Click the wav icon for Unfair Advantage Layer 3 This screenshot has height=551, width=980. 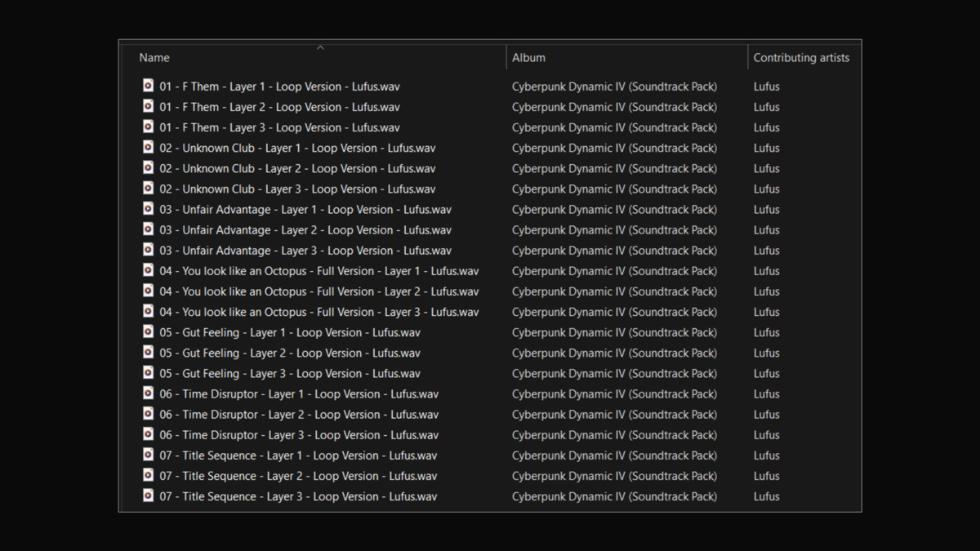coord(148,250)
